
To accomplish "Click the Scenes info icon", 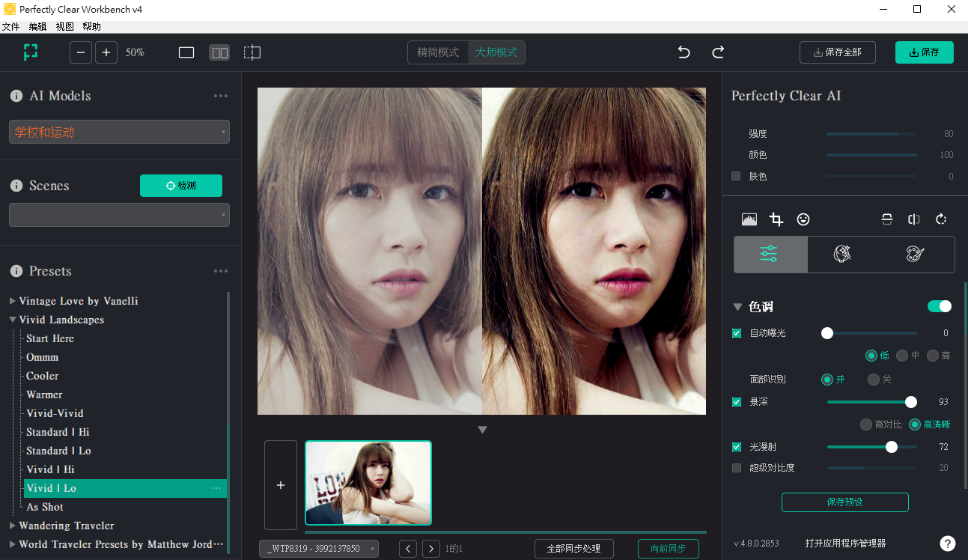I will click(16, 186).
